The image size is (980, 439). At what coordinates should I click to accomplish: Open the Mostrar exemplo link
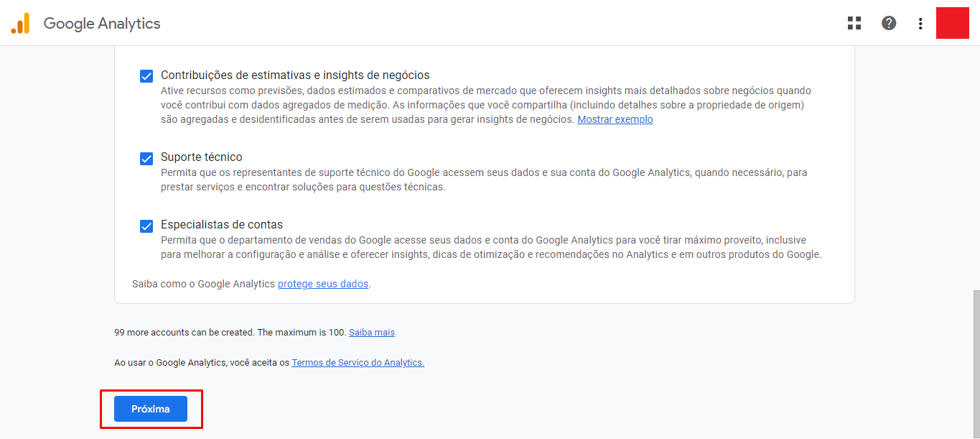(x=615, y=120)
